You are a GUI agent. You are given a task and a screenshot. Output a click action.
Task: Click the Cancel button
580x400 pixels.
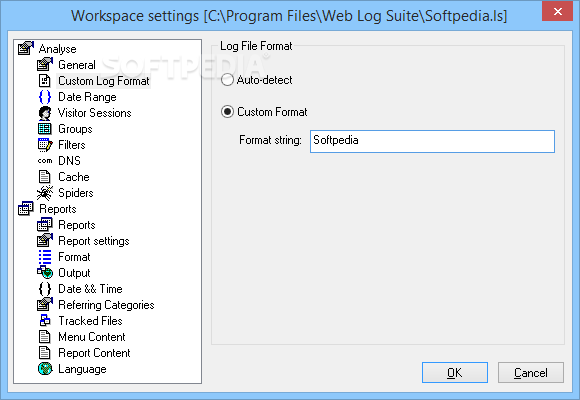point(530,373)
